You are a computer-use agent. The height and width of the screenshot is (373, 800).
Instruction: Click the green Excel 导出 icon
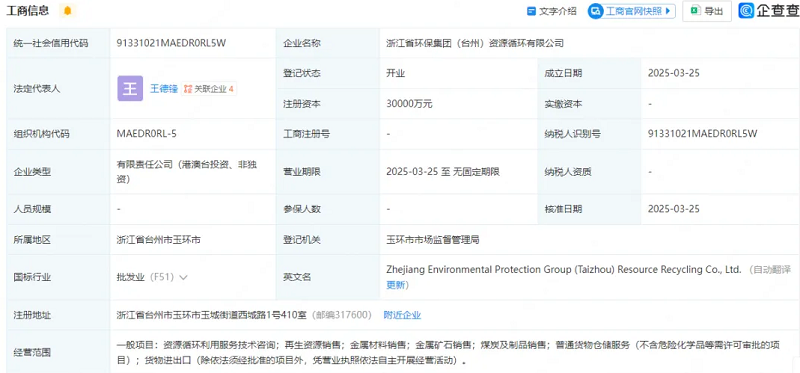694,11
